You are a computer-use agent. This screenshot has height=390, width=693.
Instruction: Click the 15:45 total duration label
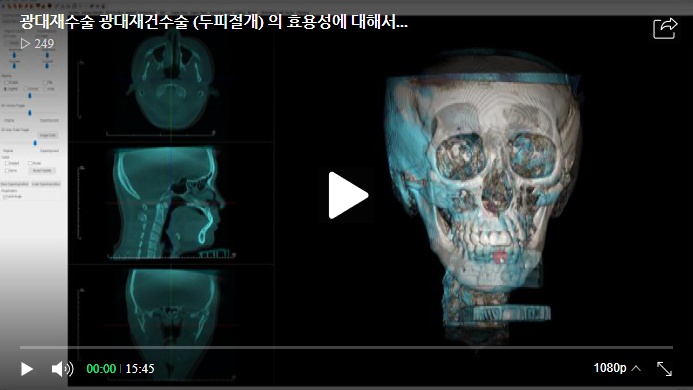tap(140, 368)
